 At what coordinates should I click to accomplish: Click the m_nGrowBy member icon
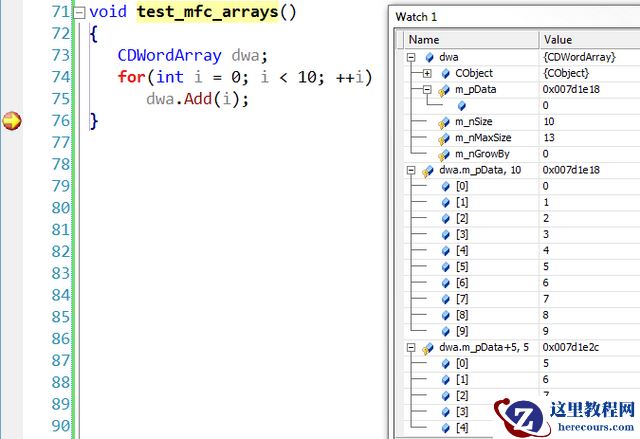click(x=444, y=155)
